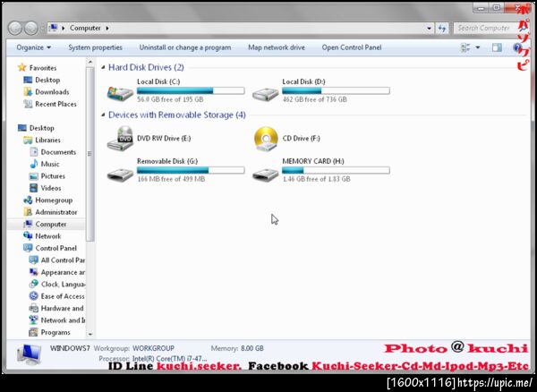Click the Libraries icon in navigation pane
Screen dimensions: 537x392
(28, 140)
